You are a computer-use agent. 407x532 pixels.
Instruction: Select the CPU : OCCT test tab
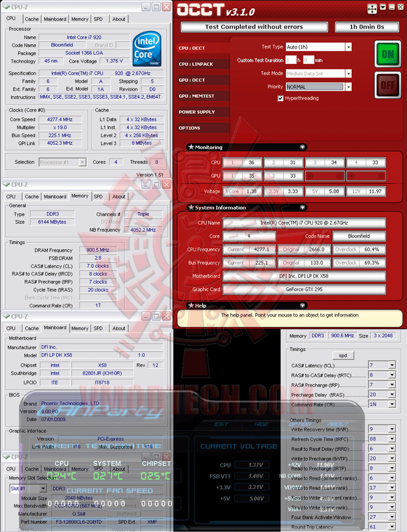point(202,48)
